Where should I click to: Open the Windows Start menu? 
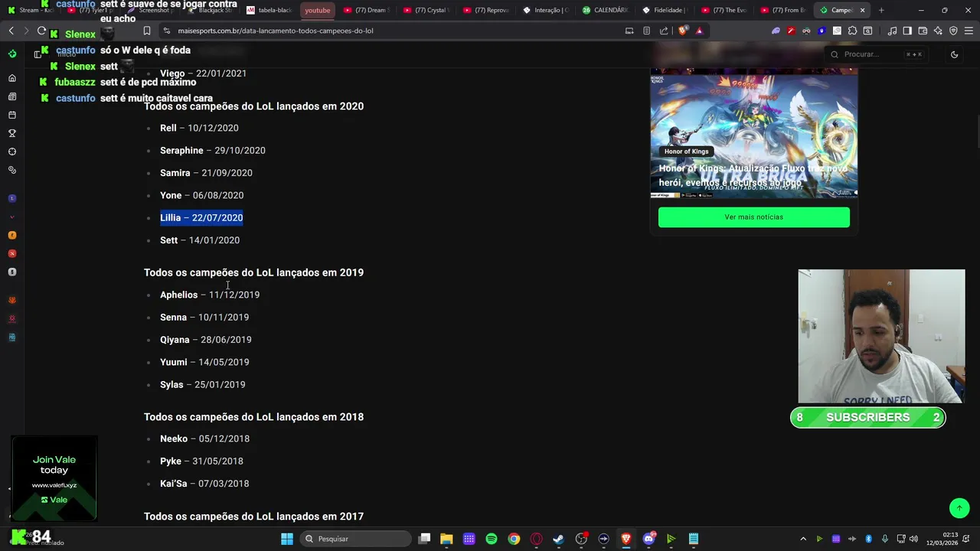pos(287,539)
